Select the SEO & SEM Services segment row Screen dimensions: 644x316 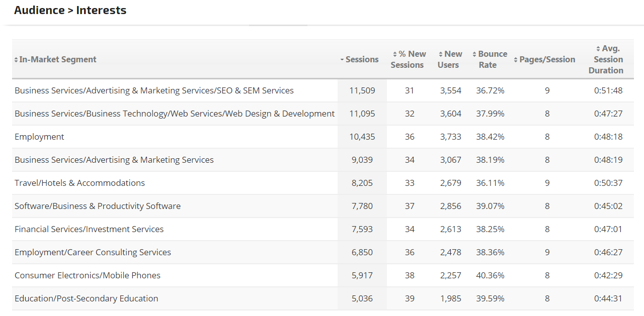pos(154,90)
